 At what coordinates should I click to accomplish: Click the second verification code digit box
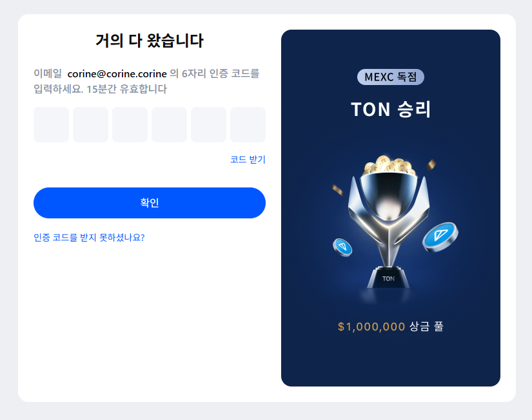coord(90,125)
